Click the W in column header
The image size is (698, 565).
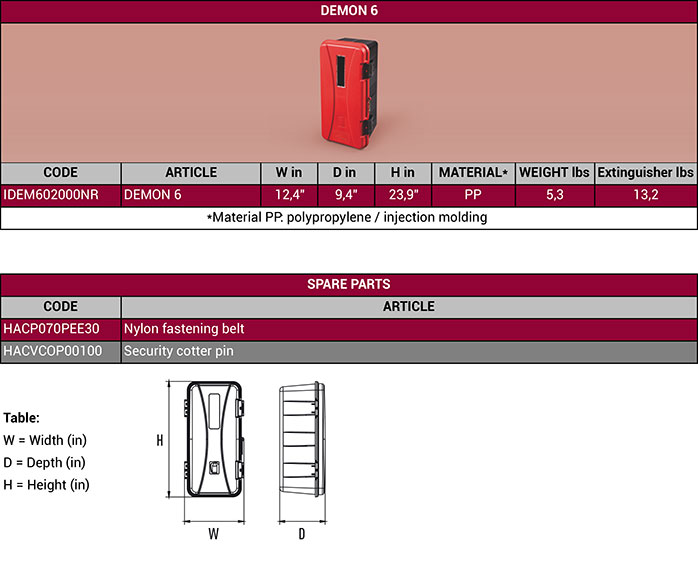click(x=289, y=172)
